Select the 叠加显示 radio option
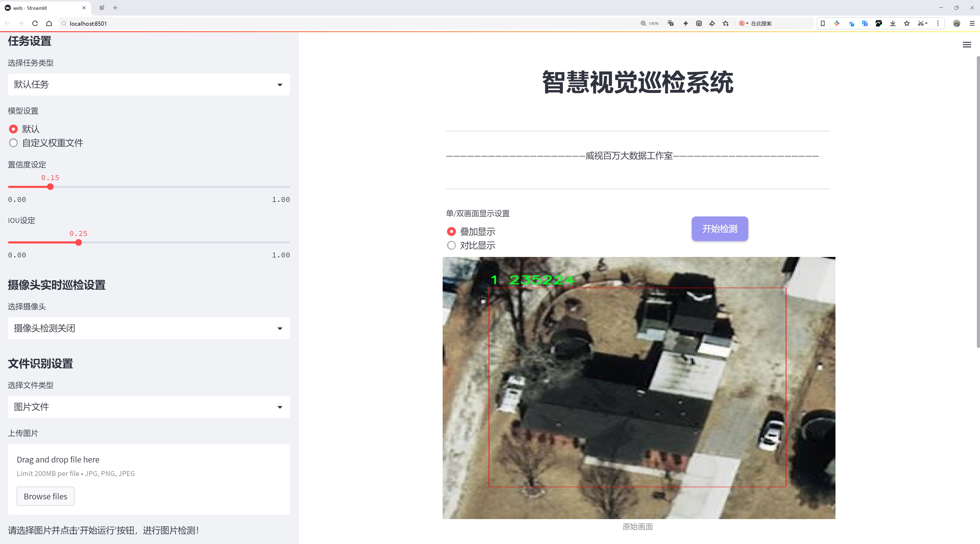This screenshot has height=544, width=980. click(x=451, y=232)
